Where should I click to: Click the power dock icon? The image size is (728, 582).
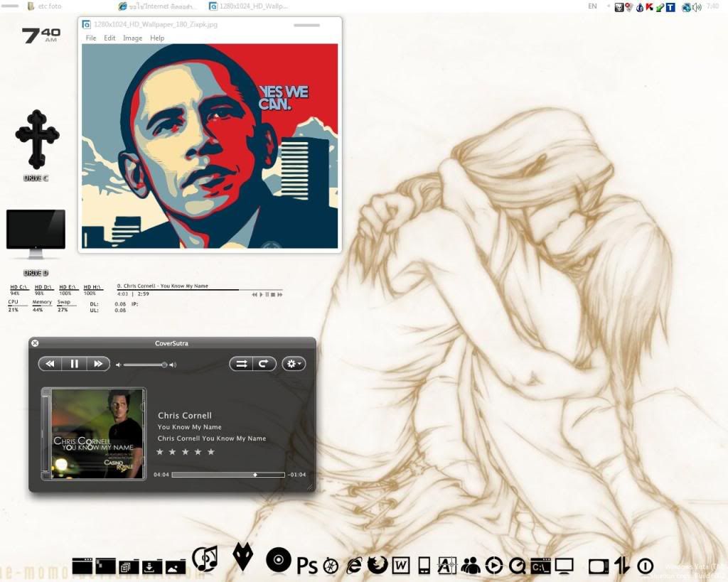(x=645, y=566)
